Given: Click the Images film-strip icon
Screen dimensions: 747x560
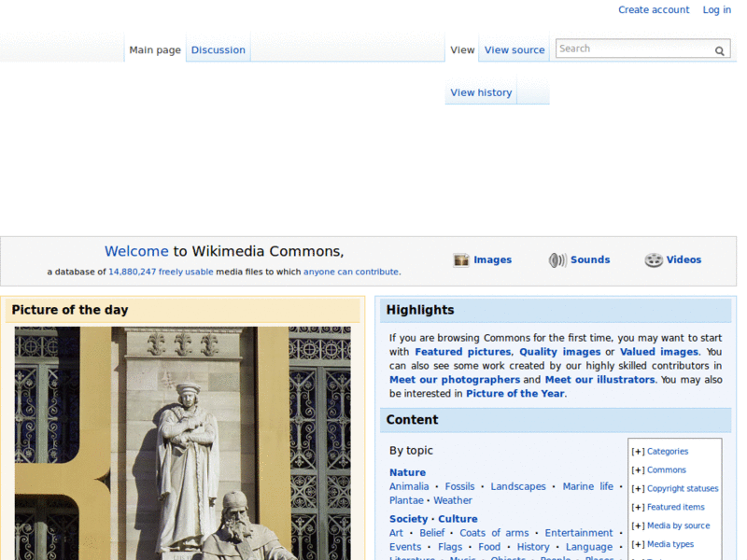Looking at the screenshot, I should pyautogui.click(x=461, y=260).
